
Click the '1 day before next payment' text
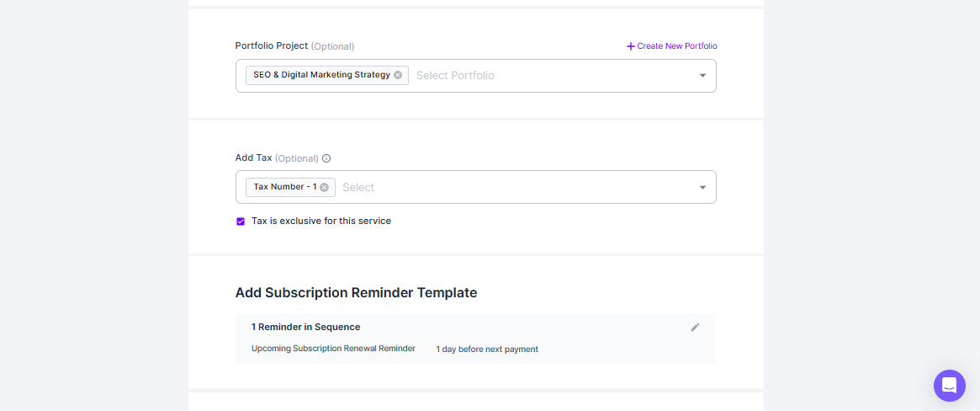click(x=486, y=349)
